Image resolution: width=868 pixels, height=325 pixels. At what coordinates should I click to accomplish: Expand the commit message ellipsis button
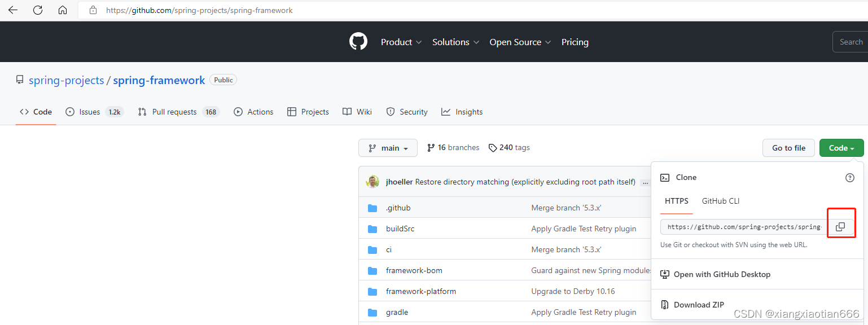(x=645, y=182)
